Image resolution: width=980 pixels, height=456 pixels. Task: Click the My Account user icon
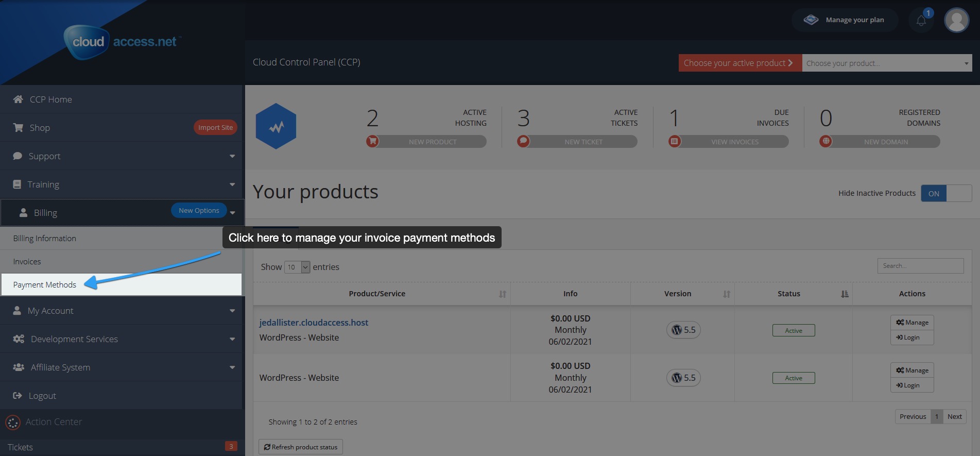[17, 310]
